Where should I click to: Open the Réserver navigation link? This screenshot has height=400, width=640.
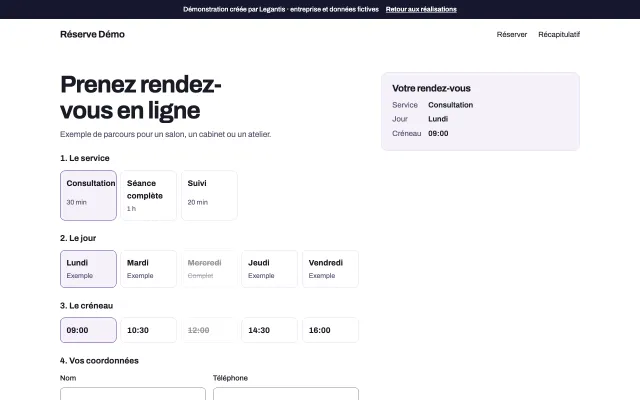point(512,35)
